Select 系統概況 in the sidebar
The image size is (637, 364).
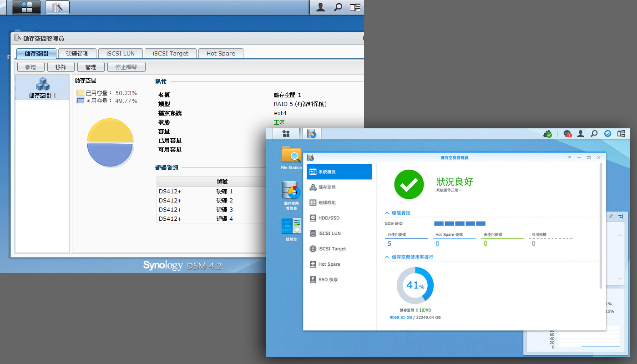[339, 172]
